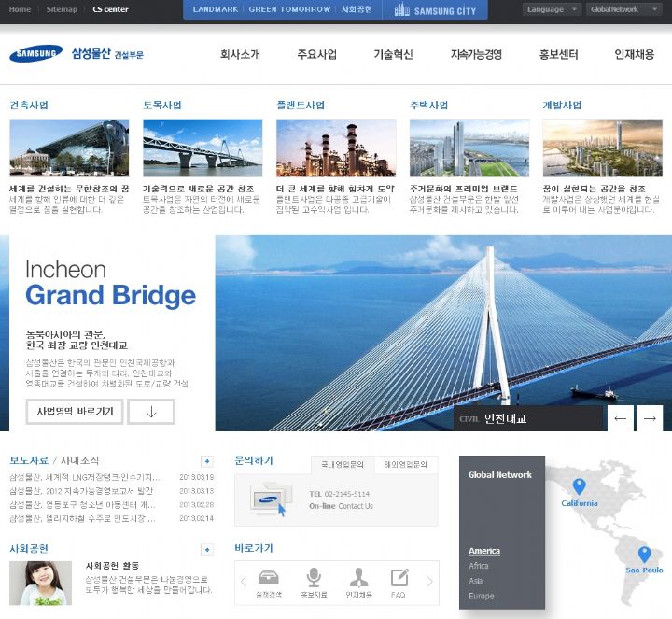Open the Samsung City building icon link

point(435,10)
